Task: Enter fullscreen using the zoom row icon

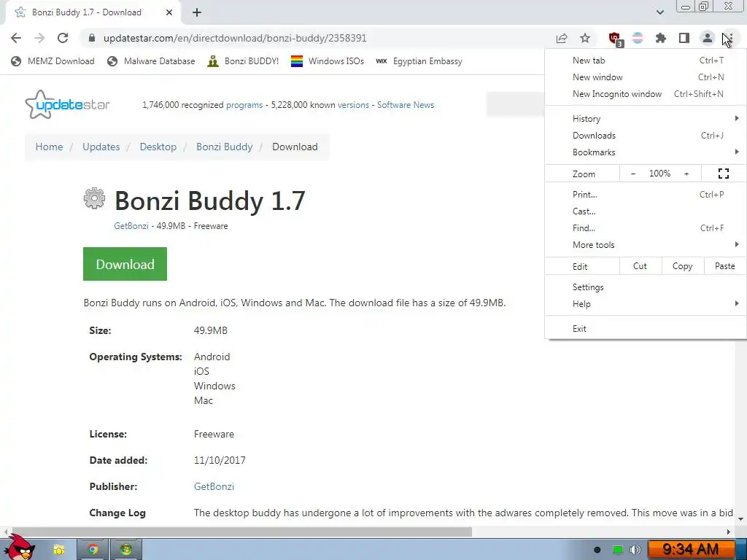Action: pos(723,174)
